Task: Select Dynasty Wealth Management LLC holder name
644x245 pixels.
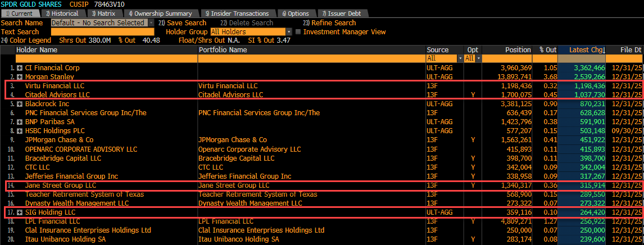Action: click(x=77, y=203)
